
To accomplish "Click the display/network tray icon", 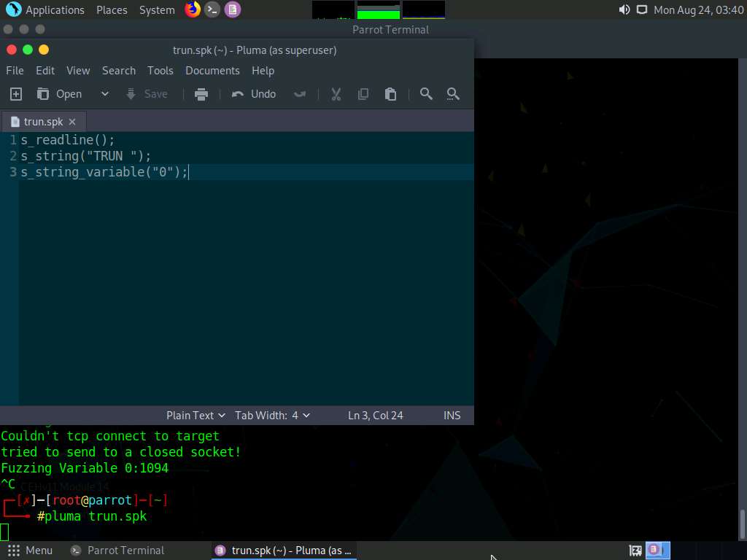I will [642, 9].
